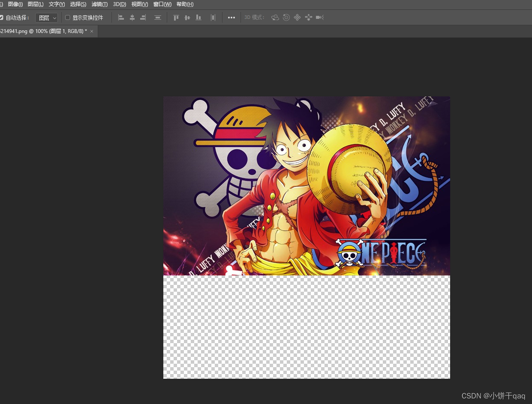
Task: Open the 视图(V) menu
Action: pos(139,4)
